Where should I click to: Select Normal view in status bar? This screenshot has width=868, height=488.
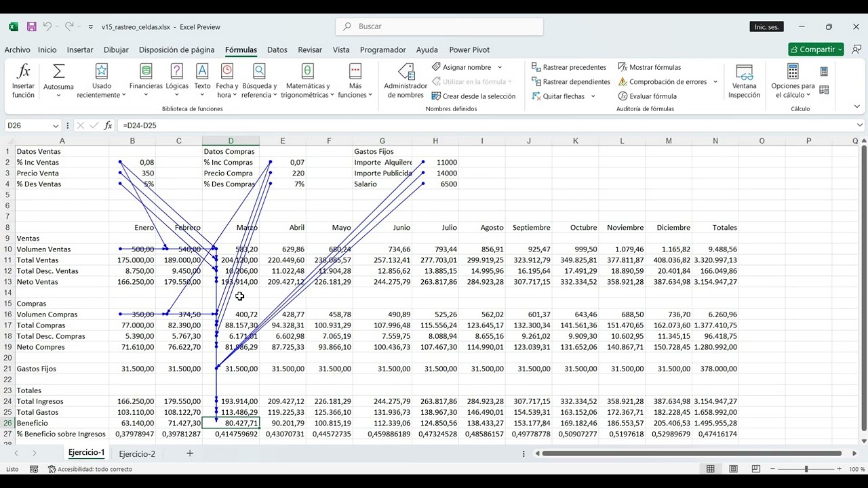710,469
